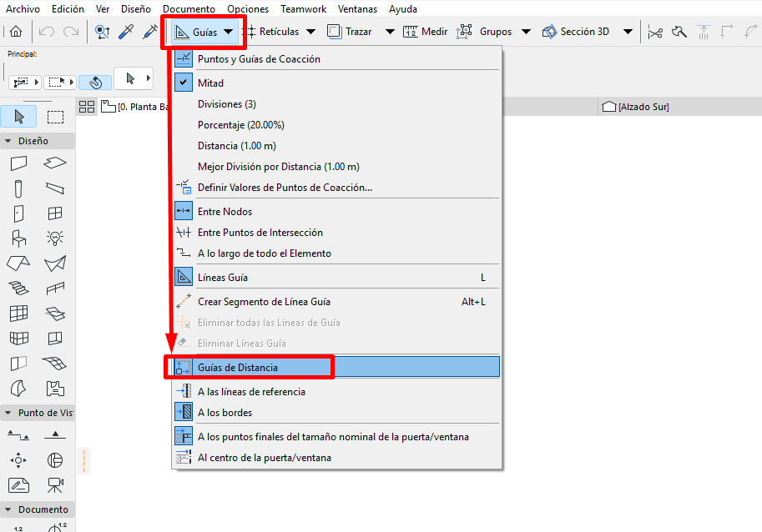Toggle the A los bordes option
This screenshot has width=762, height=532.
(336, 413)
